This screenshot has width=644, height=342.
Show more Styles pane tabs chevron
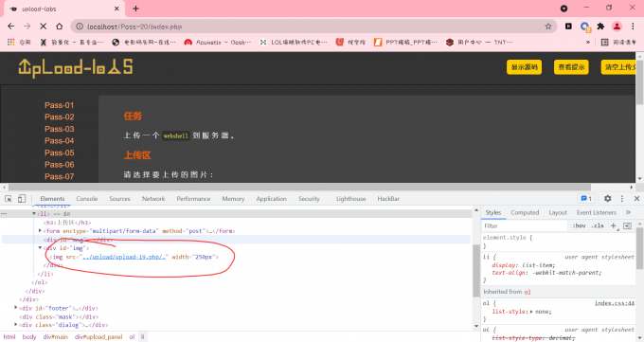coord(628,212)
